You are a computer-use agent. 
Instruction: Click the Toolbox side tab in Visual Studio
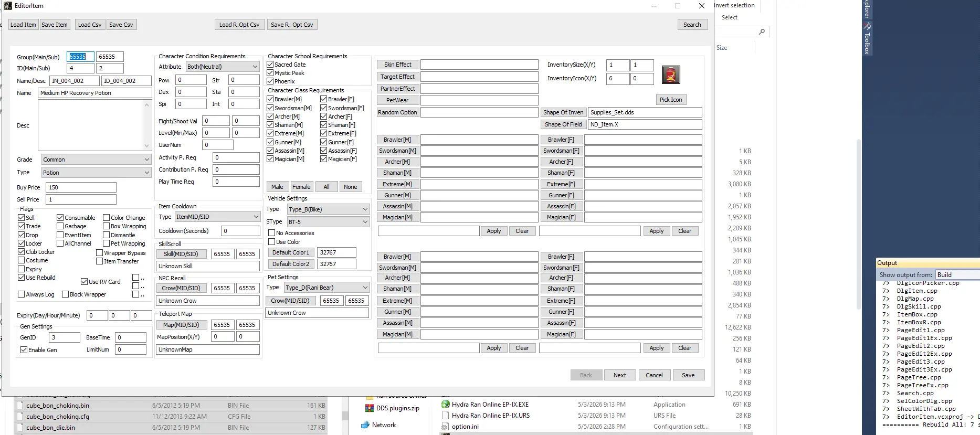pyautogui.click(x=867, y=38)
